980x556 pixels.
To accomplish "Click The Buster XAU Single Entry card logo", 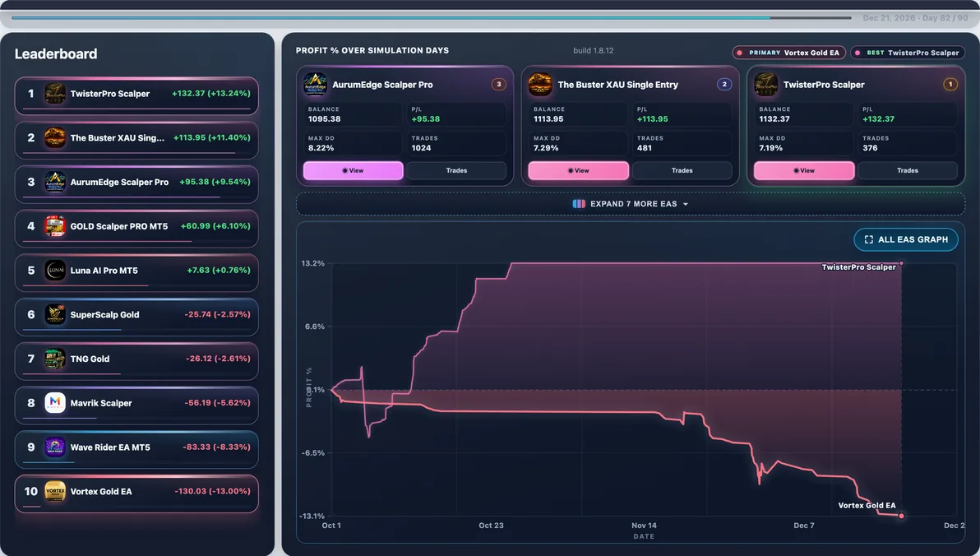I will pos(540,85).
